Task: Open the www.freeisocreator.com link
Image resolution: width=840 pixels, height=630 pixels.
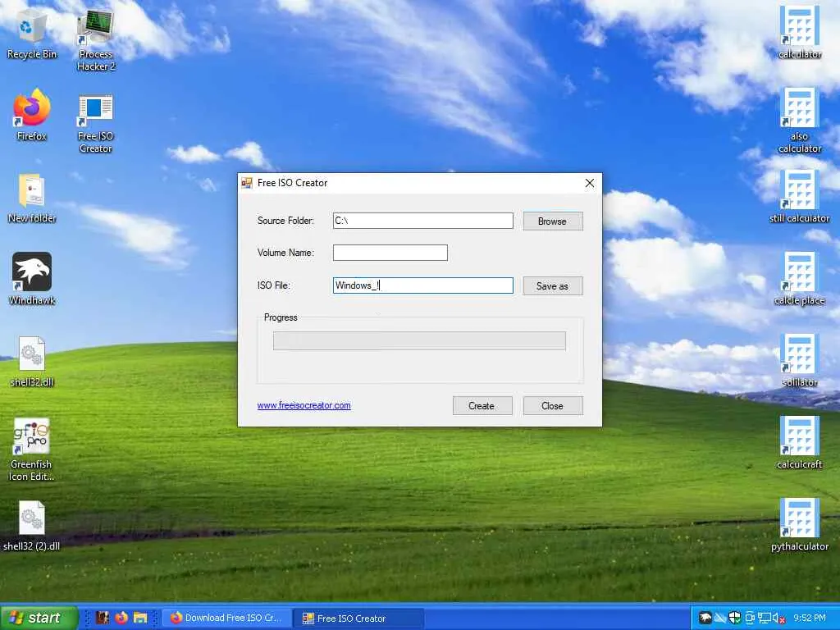Action: click(304, 405)
